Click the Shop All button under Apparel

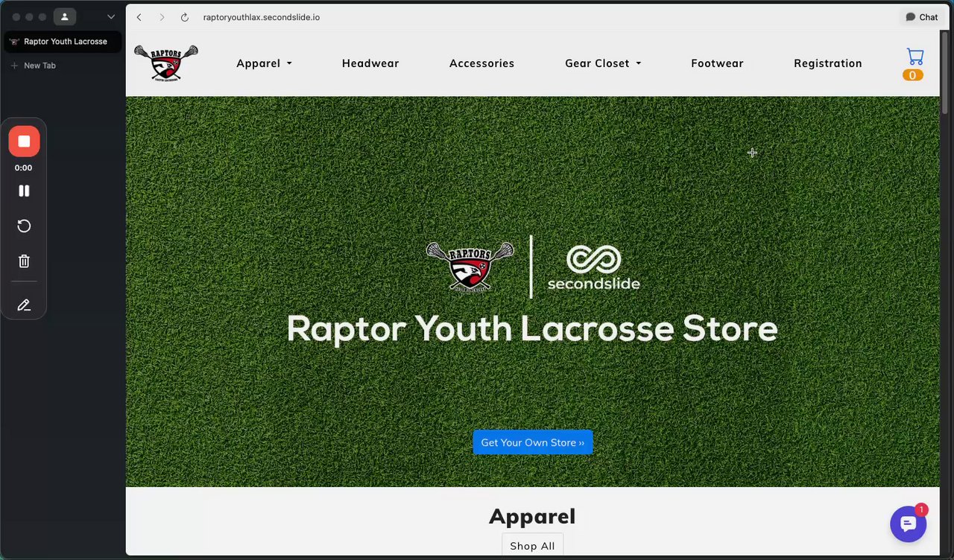(532, 546)
